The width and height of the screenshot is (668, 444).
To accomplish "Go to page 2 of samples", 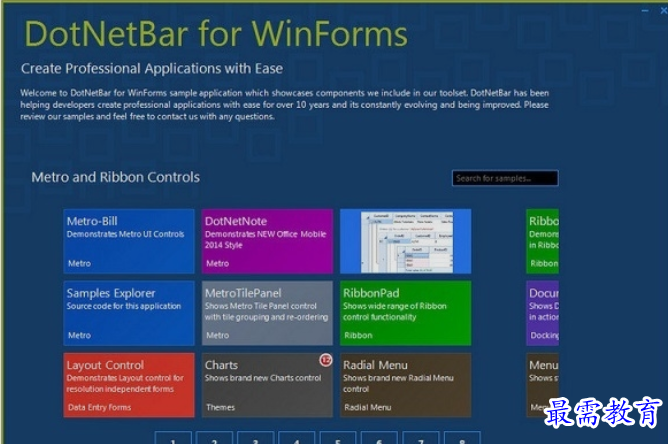I will pos(214,438).
